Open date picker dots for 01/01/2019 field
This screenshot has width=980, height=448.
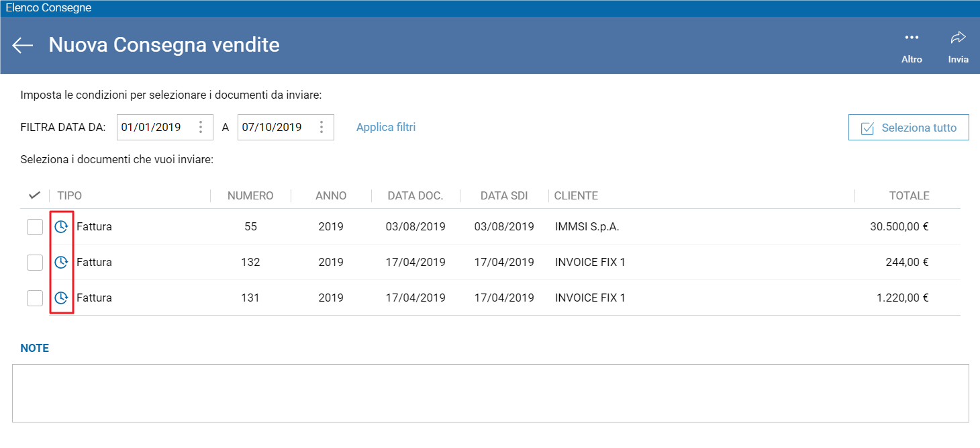tap(200, 127)
